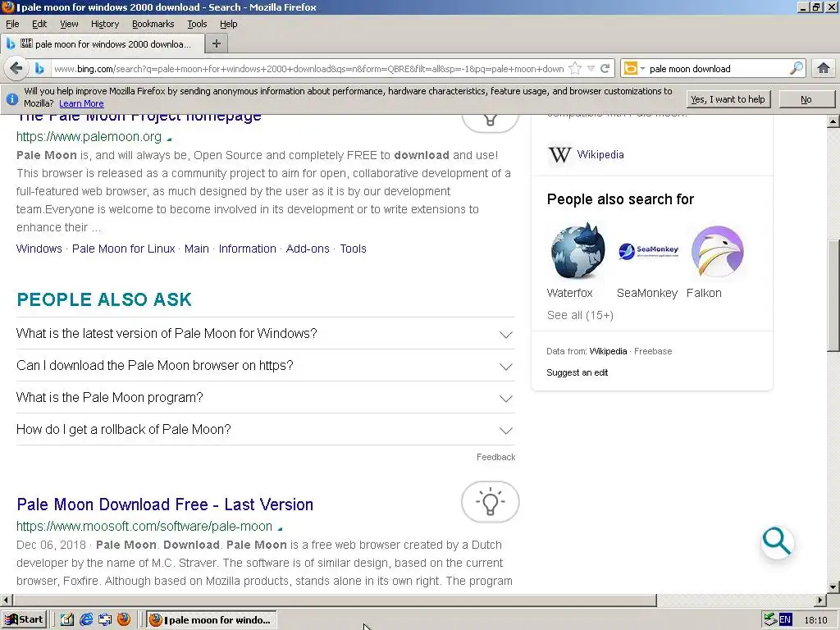Click the Wikipedia W logo icon
The image size is (840, 630).
click(x=559, y=155)
